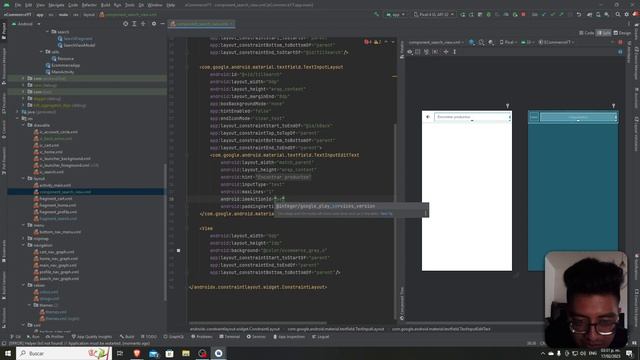Click the Search Everywhere magnifier icon
The height and width of the screenshot is (360, 640).
point(618,14)
